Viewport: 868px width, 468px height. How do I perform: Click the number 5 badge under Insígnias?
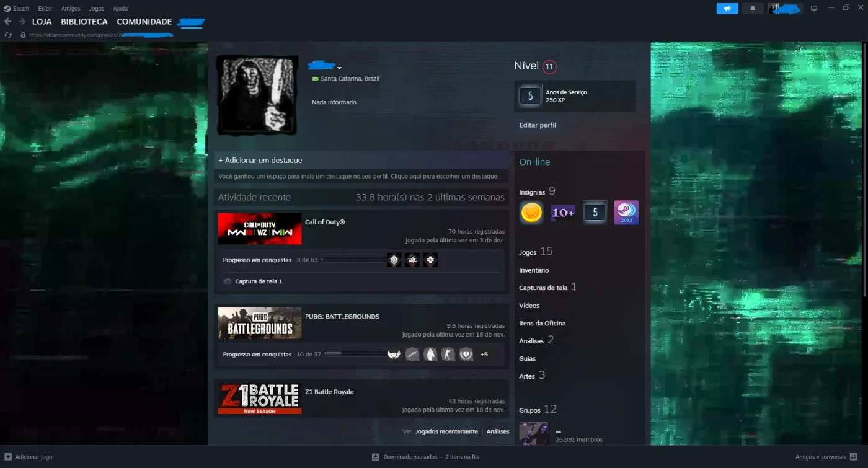(x=595, y=213)
